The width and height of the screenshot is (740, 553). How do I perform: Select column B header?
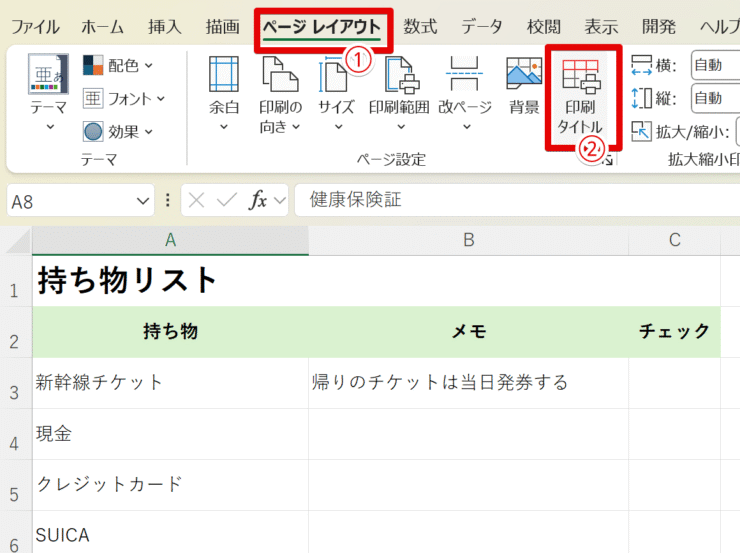pos(469,240)
